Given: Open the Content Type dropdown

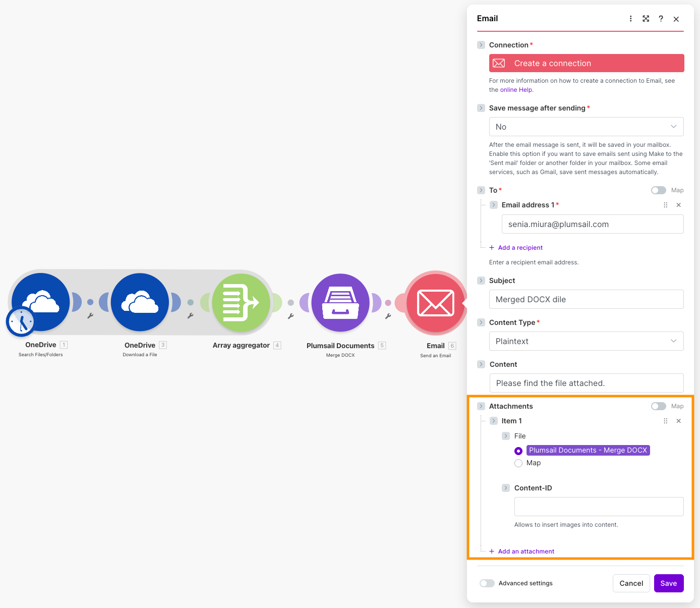Looking at the screenshot, I should click(x=587, y=341).
